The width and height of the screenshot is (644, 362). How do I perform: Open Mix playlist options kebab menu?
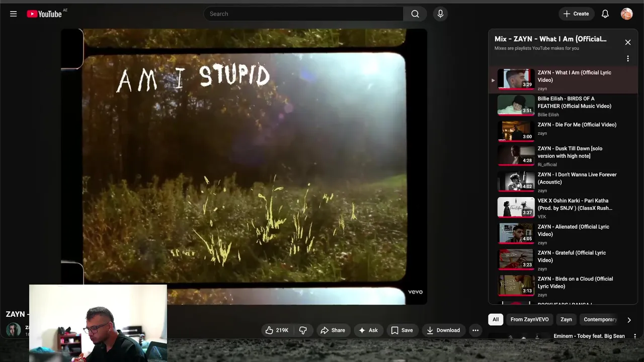click(x=628, y=59)
